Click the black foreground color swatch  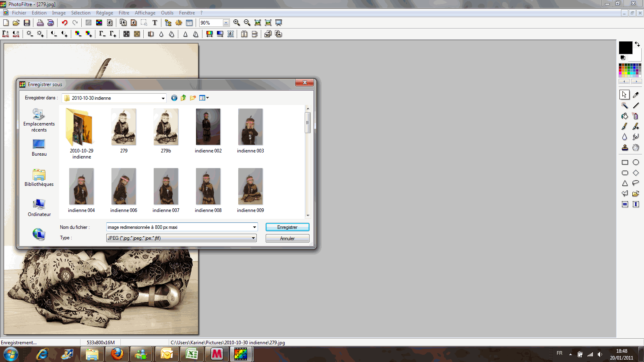[x=625, y=47]
